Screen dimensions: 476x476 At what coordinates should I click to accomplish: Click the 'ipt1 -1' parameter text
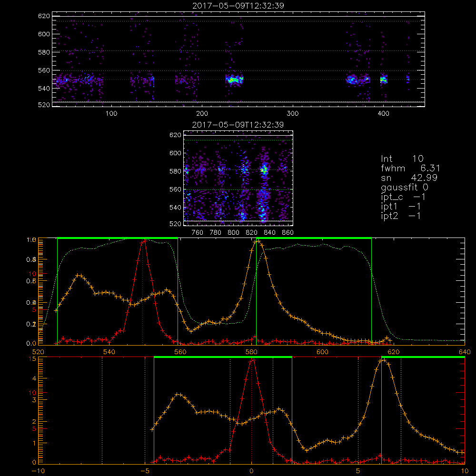[x=401, y=207]
